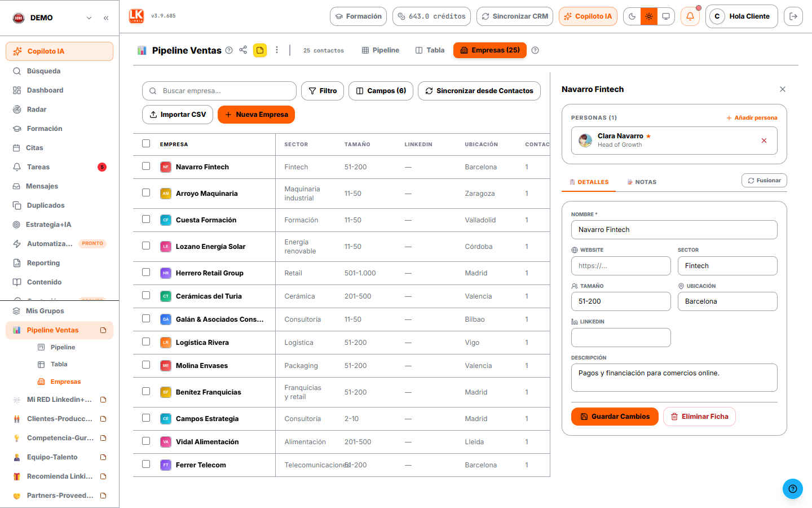Open the Filtro filter options
Screen dimensions: 812x508
click(x=323, y=91)
